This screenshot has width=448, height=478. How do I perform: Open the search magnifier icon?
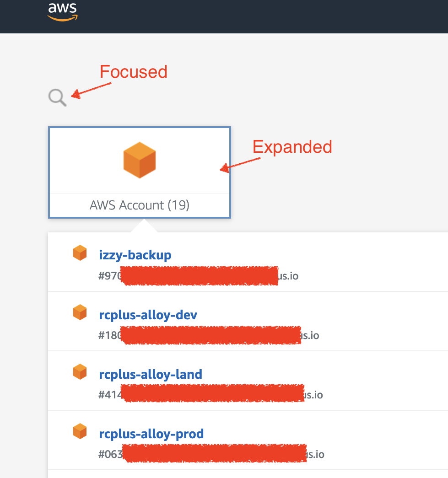pyautogui.click(x=57, y=97)
